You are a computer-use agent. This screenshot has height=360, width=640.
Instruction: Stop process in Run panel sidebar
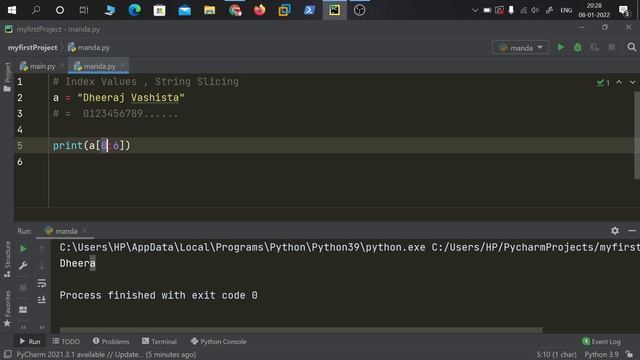[x=23, y=288]
